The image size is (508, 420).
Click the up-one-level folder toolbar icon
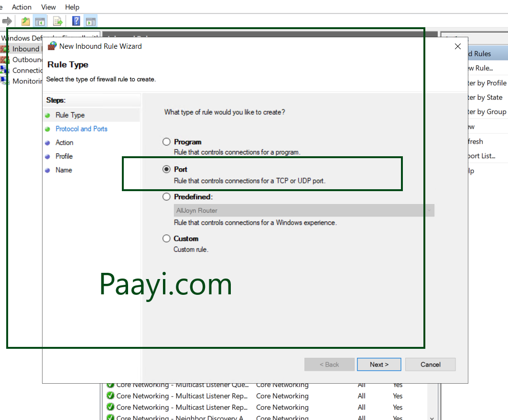coord(26,22)
